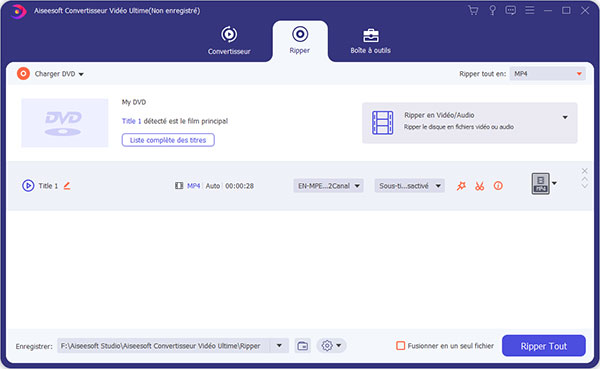Screen dimensions: 600x369
Task: Click the MP4 format label in Title 1 row
Action: pyautogui.click(x=194, y=186)
